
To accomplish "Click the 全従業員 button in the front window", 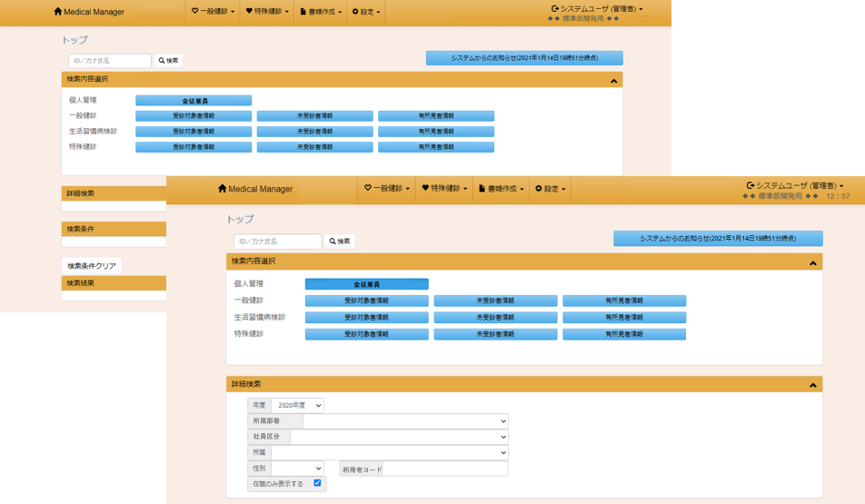I will pyautogui.click(x=366, y=284).
